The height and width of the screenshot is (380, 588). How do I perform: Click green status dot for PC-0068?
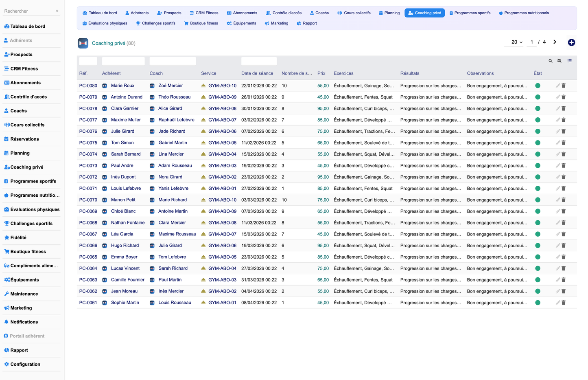[538, 223]
